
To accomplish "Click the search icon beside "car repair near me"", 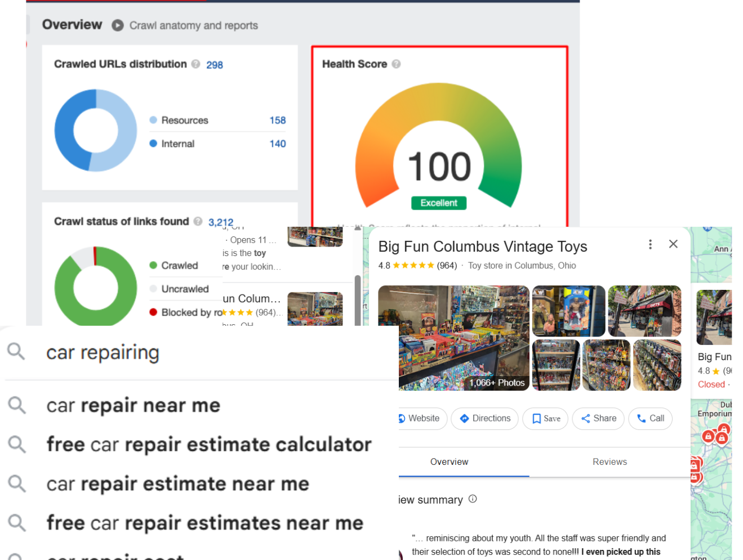I will tap(17, 405).
